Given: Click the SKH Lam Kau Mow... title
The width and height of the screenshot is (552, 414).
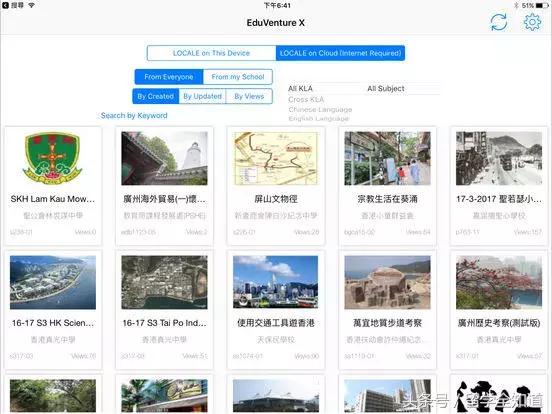Looking at the screenshot, I should 53,199.
